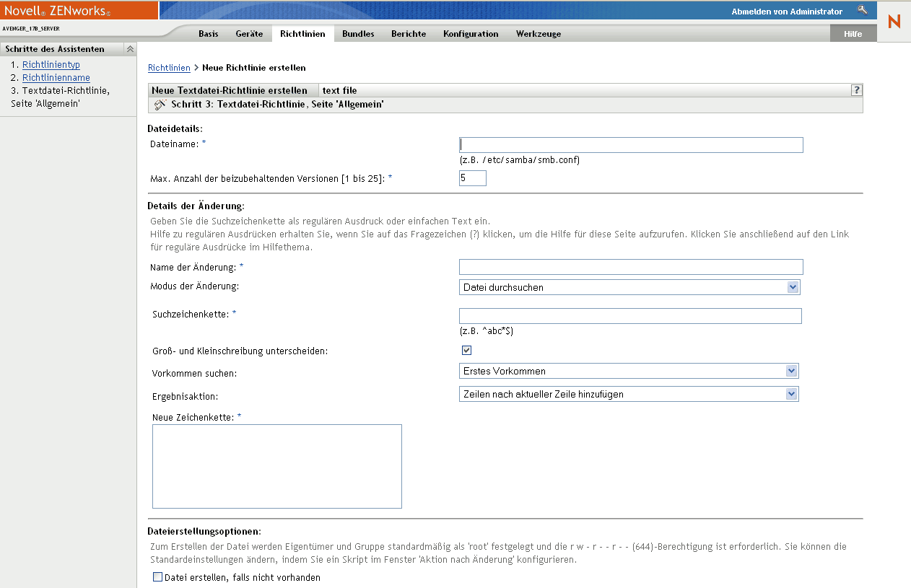Click the Neue Zeichenkette text area
Viewport: 911px width, 588px height.
(277, 466)
